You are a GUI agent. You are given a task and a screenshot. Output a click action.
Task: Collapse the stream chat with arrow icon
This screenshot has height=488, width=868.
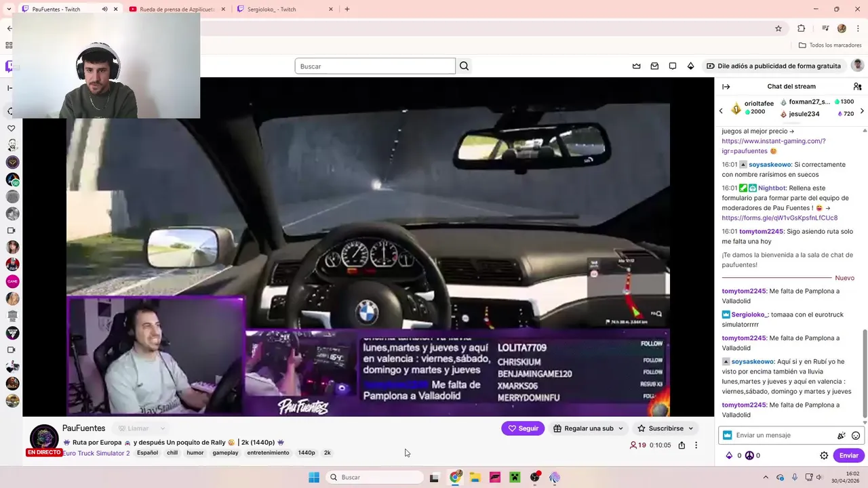pos(726,86)
